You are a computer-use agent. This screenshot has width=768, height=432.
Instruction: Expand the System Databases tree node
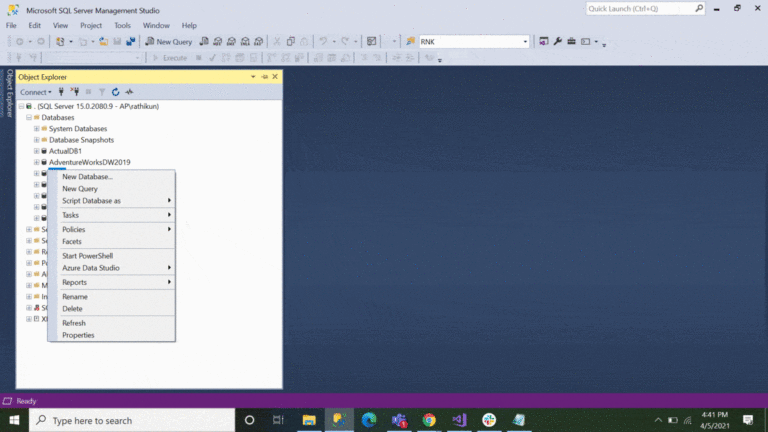[37, 129]
